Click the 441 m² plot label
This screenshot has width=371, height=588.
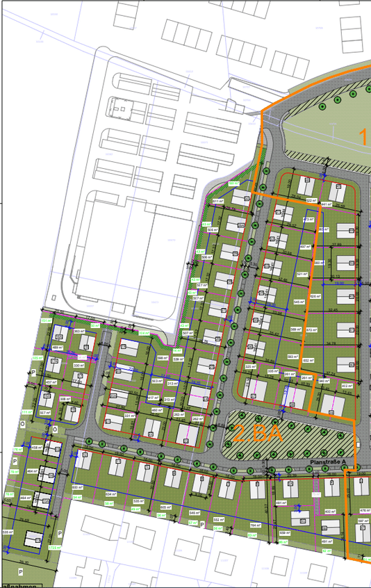coord(327,204)
